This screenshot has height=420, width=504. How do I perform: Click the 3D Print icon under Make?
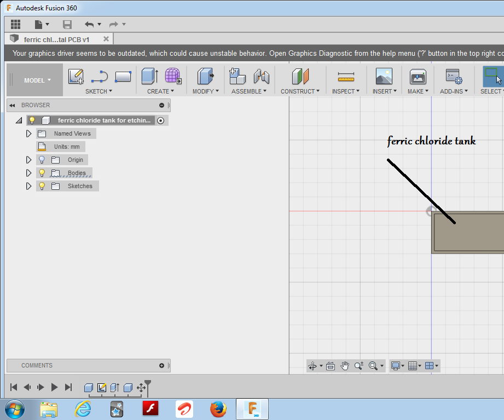coord(418,76)
